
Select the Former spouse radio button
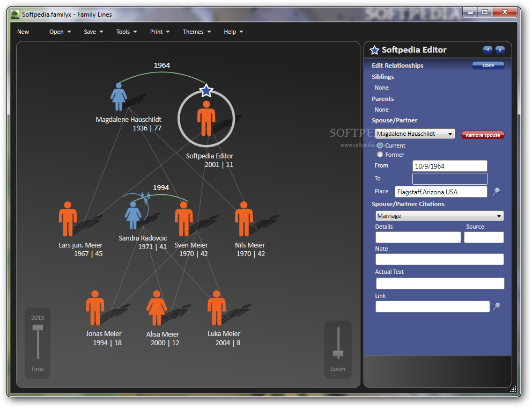tap(380, 155)
